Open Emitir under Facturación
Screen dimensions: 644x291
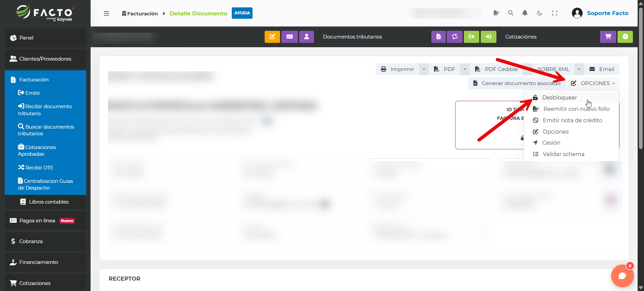29,93
